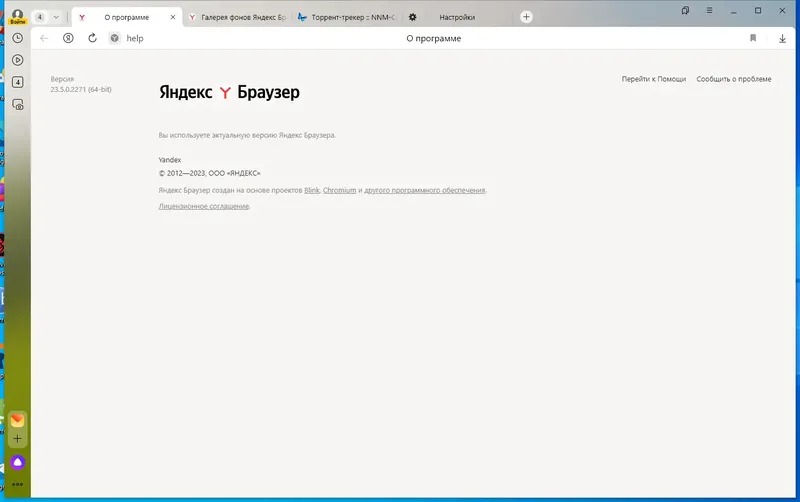Bookmark this page with bookmark icon

[753, 38]
